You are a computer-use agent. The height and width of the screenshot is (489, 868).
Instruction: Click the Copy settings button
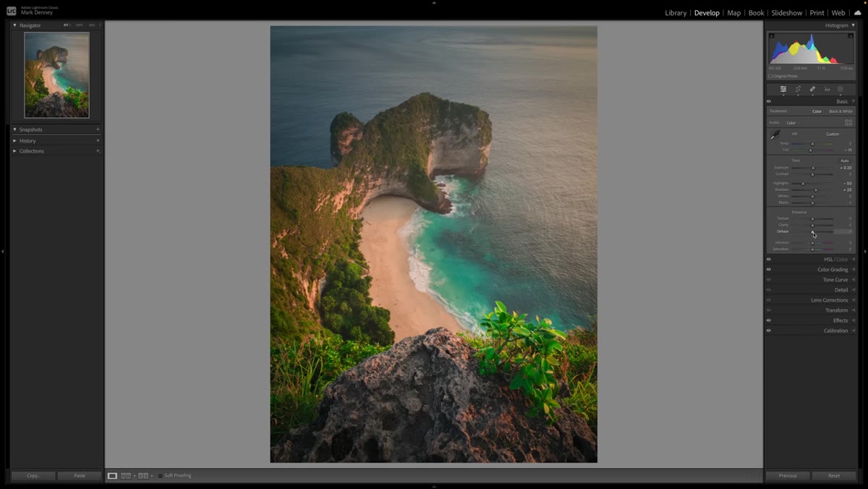pos(33,476)
